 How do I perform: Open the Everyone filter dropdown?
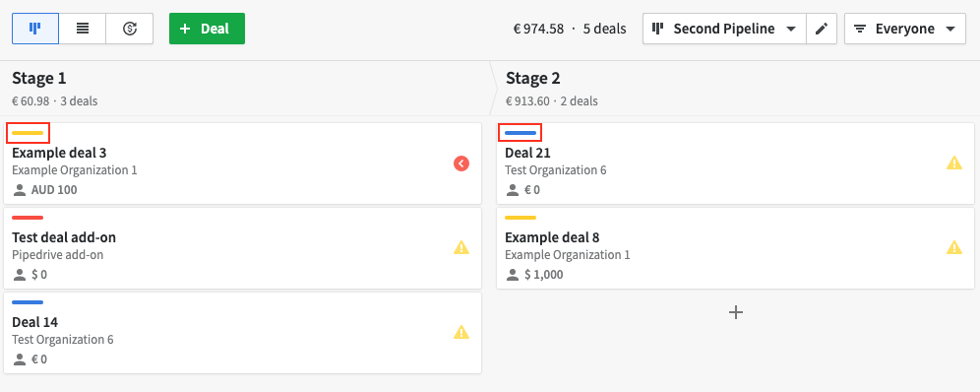(x=905, y=29)
